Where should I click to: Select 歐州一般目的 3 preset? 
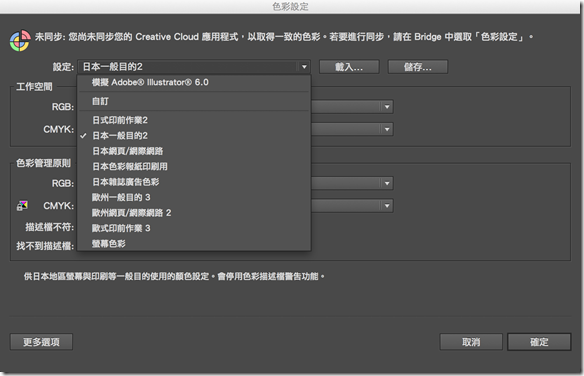[x=194, y=197]
